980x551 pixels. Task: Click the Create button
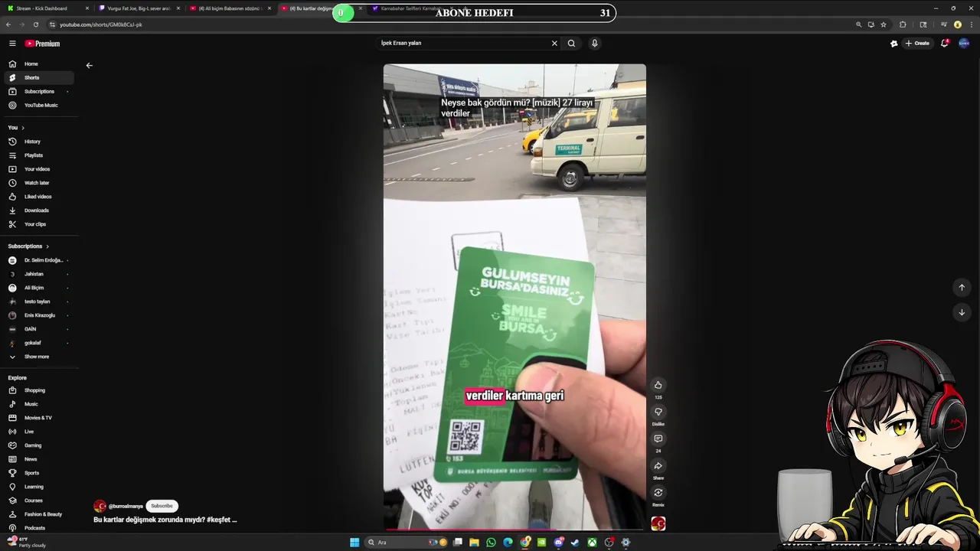coord(917,44)
